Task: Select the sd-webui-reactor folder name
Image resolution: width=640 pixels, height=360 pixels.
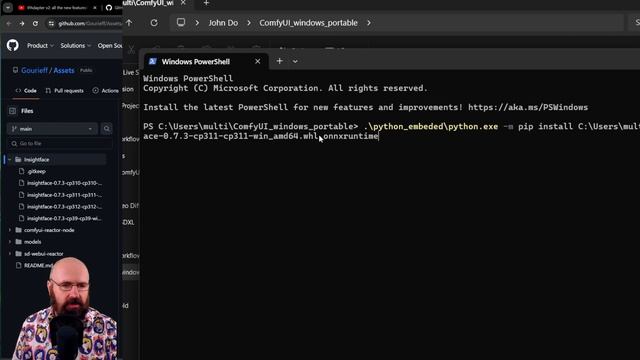Action: pyautogui.click(x=44, y=254)
